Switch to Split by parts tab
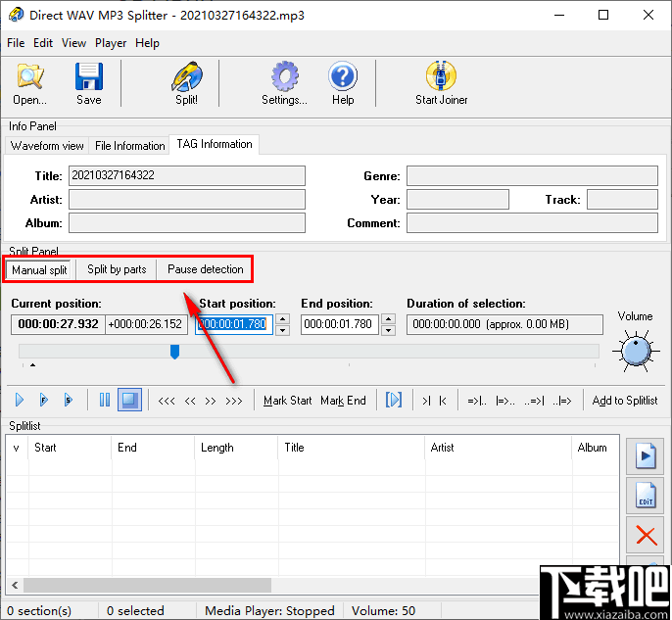 117,269
